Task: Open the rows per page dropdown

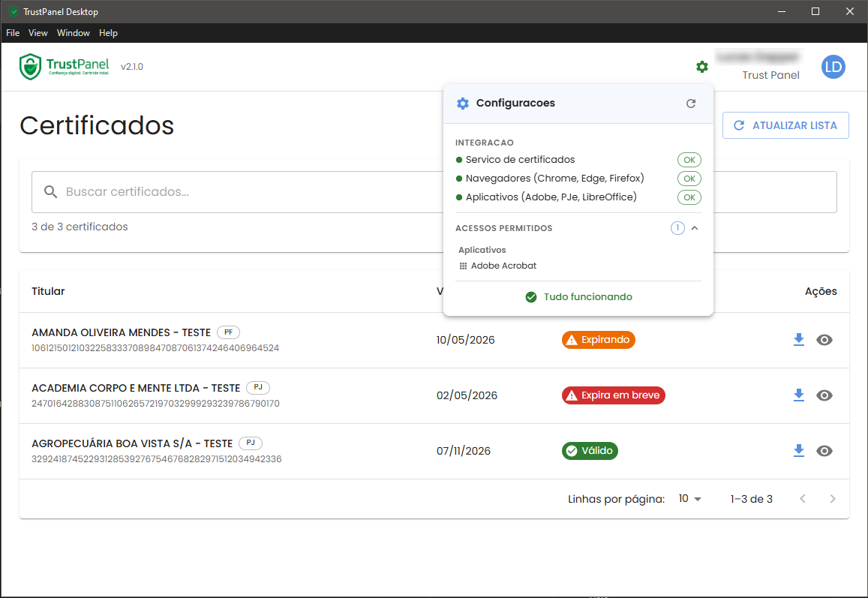Action: pyautogui.click(x=689, y=499)
